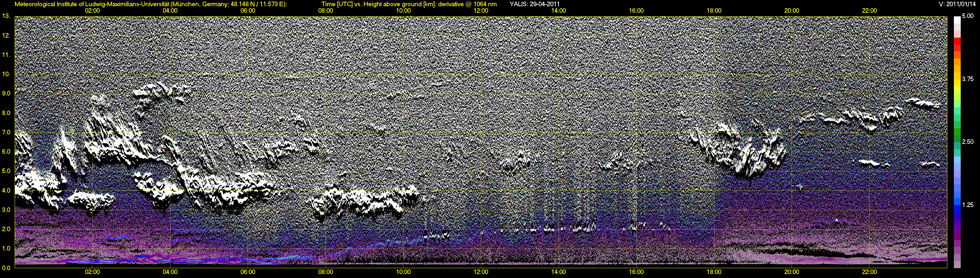Click the 04:00 label on the bottom time axis
980x278 pixels.
tap(170, 272)
